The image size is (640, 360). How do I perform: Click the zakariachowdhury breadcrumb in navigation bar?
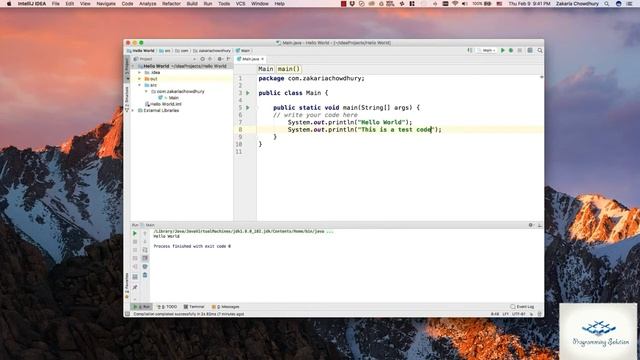click(212, 51)
